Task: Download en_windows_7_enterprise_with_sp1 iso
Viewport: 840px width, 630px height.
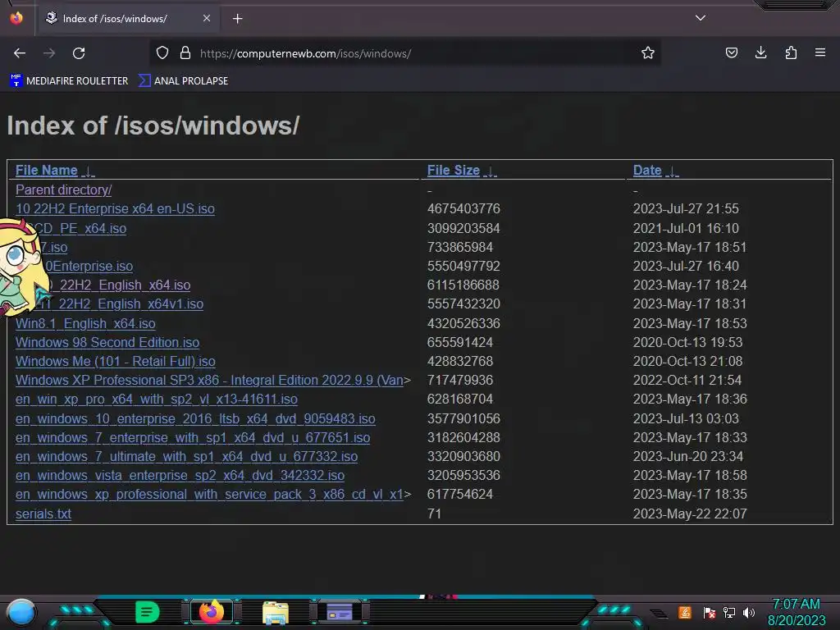Action: pos(193,438)
